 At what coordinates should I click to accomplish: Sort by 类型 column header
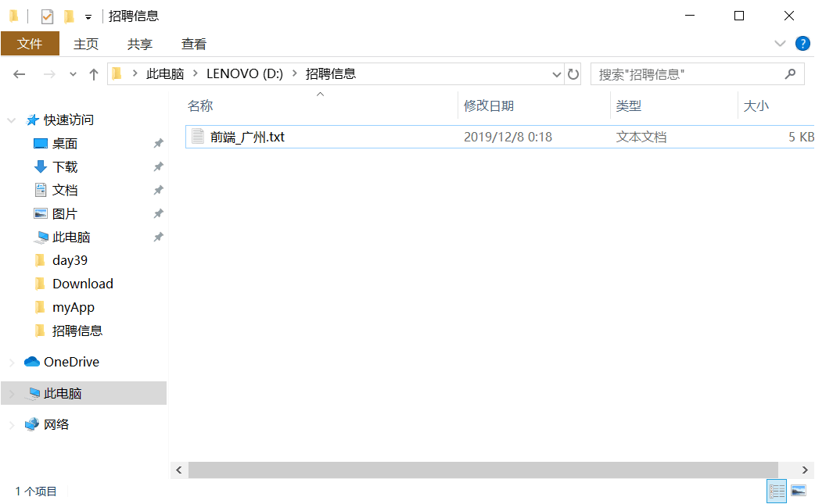pyautogui.click(x=628, y=106)
